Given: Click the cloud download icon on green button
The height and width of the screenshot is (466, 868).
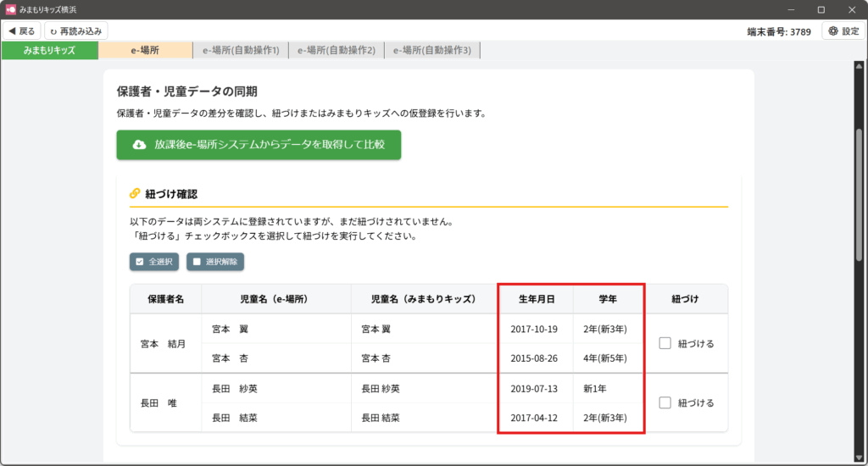Looking at the screenshot, I should [140, 145].
